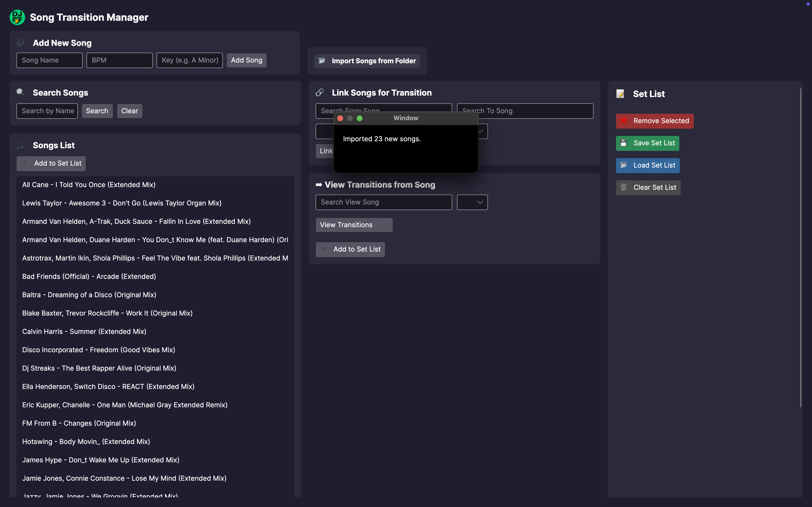Open the Link Songs dropdown behind the dialog

(x=482, y=131)
